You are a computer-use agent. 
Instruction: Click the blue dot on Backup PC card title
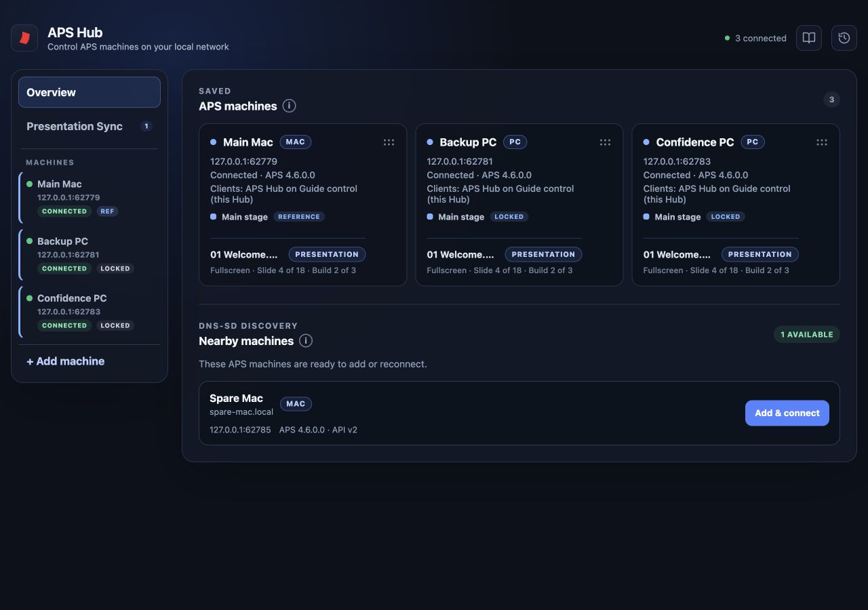[x=430, y=142]
